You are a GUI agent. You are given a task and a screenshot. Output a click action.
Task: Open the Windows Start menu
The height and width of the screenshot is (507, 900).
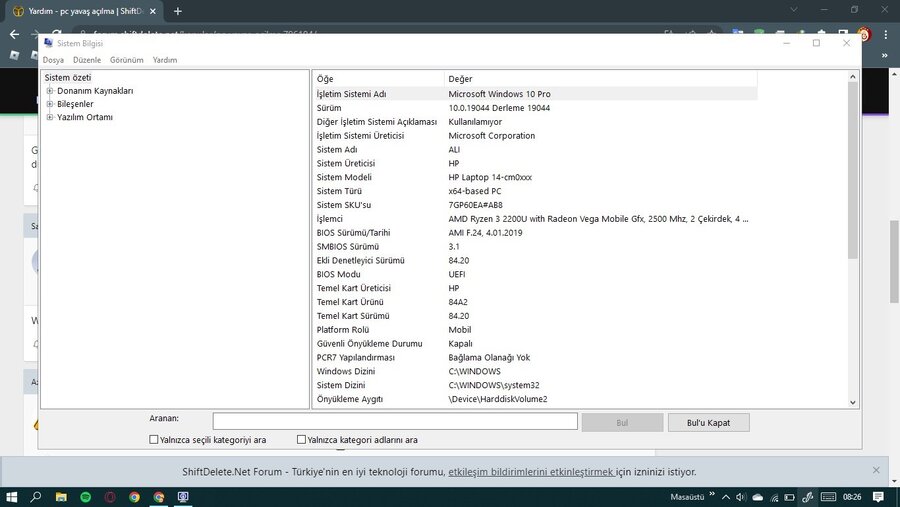pos(11,497)
